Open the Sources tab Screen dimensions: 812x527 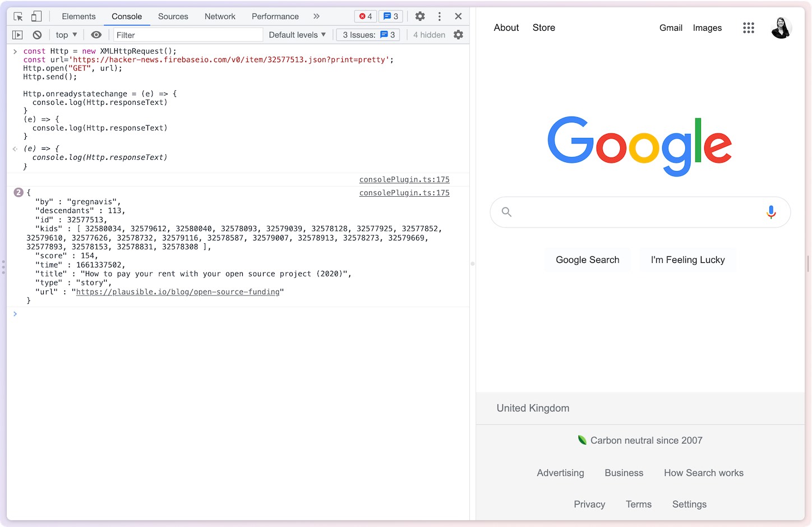pos(173,16)
